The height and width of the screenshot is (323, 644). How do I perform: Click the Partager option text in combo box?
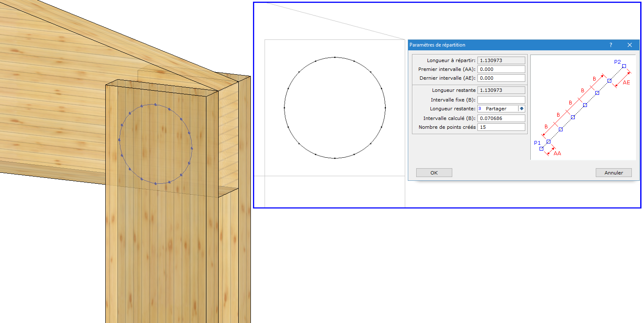[x=496, y=109]
